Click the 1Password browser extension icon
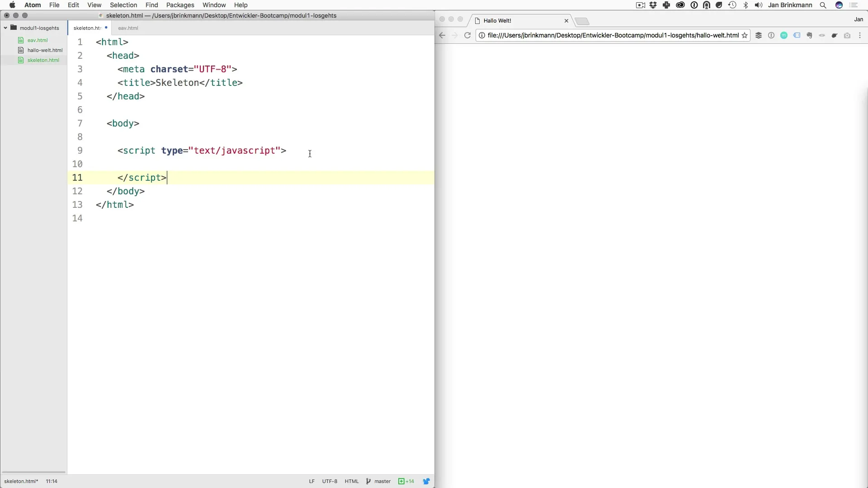Image resolution: width=868 pixels, height=488 pixels. click(x=771, y=35)
